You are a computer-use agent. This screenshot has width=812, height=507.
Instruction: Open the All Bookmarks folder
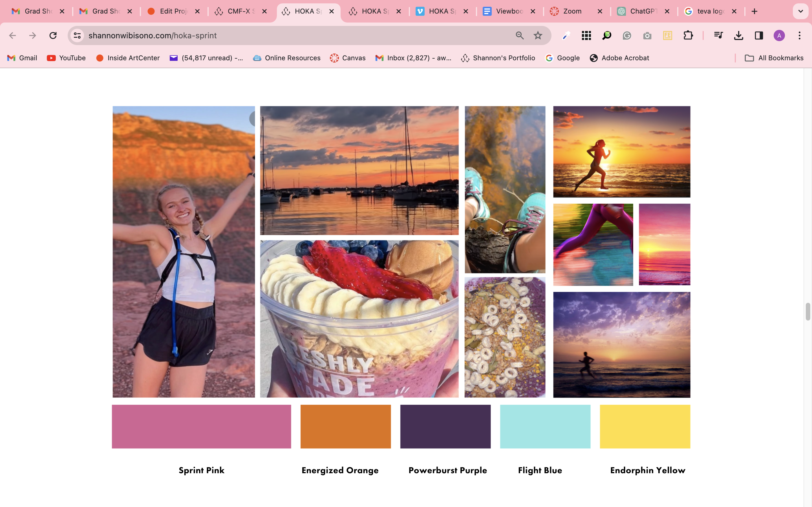(x=774, y=58)
